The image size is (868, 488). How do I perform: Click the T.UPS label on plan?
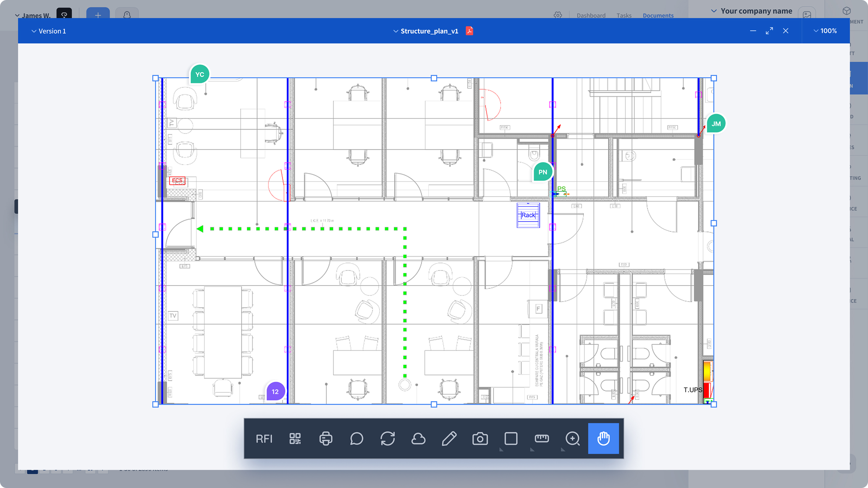(x=693, y=390)
